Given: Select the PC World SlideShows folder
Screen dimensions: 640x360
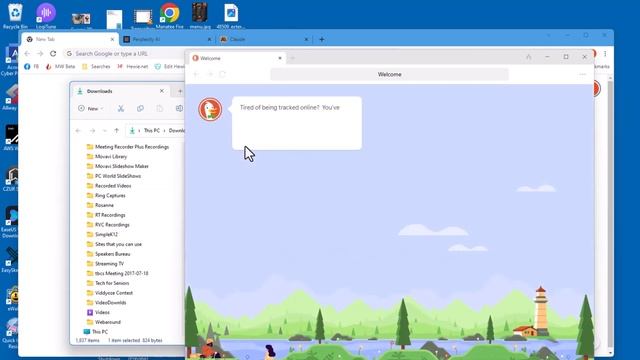Looking at the screenshot, I should pyautogui.click(x=114, y=176).
